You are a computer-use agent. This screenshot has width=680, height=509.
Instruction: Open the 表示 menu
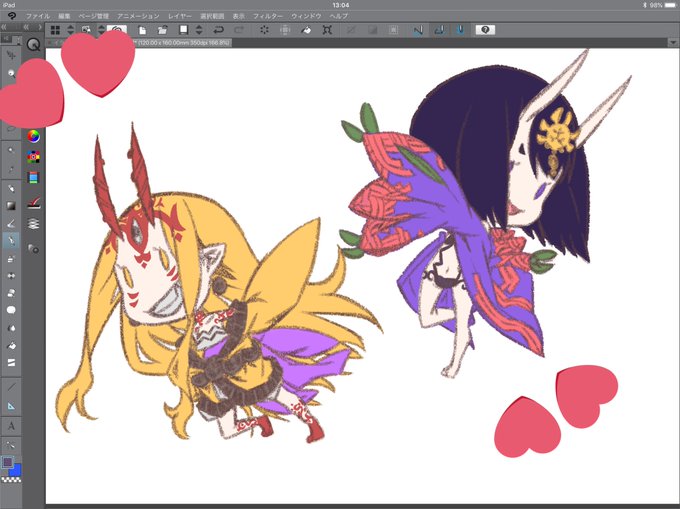[x=239, y=16]
